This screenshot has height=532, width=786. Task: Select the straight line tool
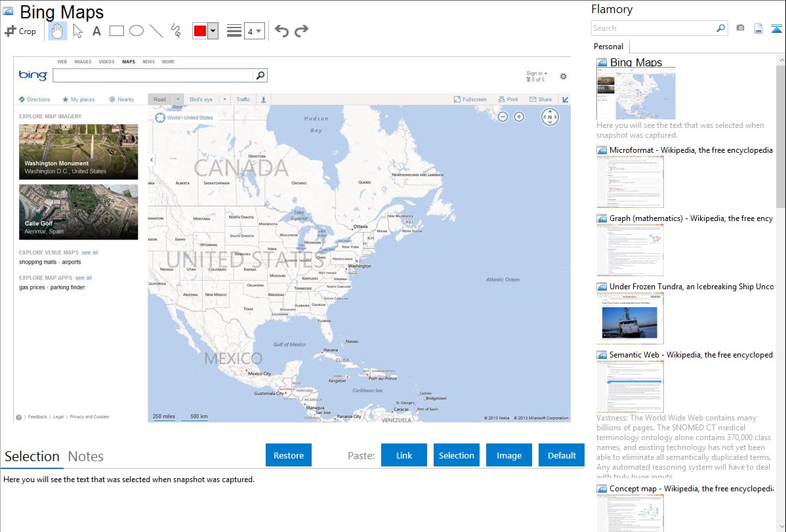click(x=156, y=31)
